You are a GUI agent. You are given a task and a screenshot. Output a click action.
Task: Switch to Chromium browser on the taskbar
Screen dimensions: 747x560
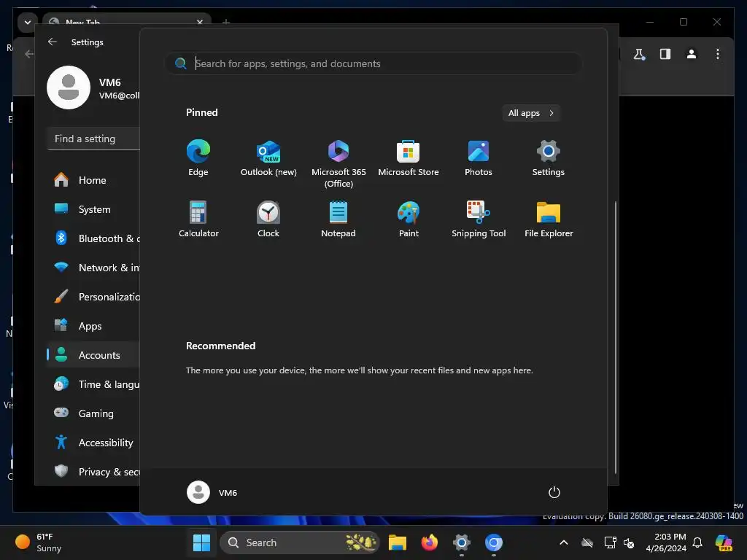494,542
